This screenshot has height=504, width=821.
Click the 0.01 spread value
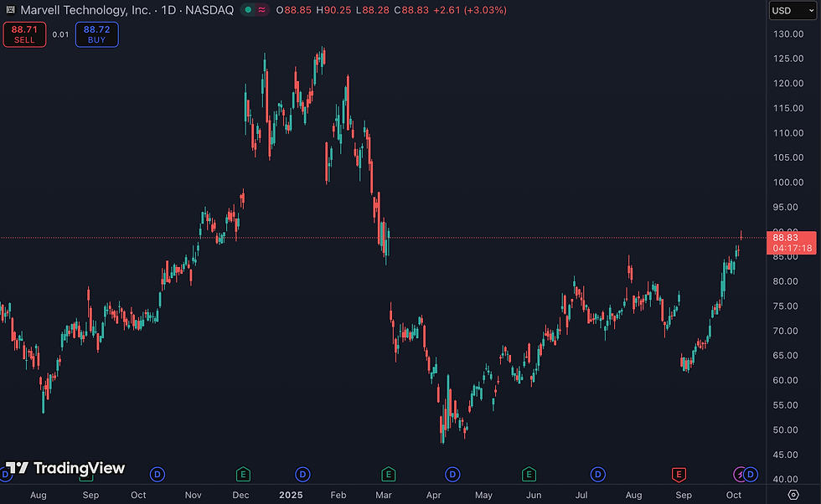tap(60, 34)
